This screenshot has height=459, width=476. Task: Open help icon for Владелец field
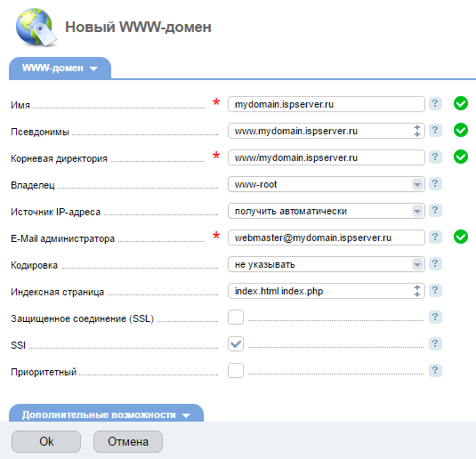(435, 184)
